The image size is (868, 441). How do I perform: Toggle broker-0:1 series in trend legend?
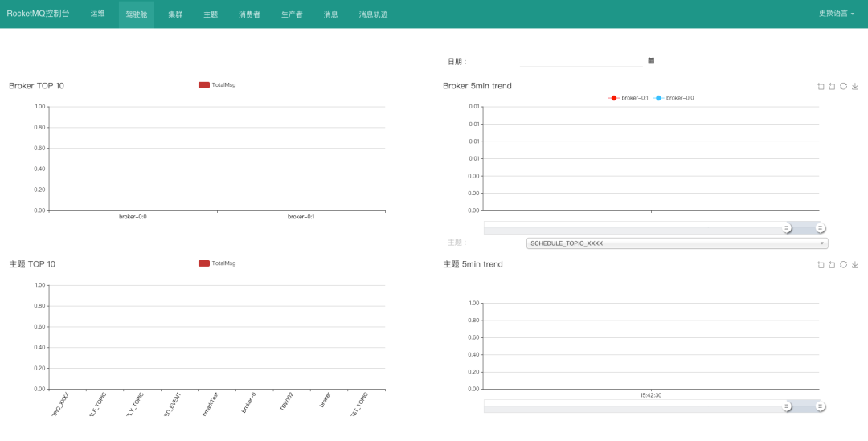(629, 98)
